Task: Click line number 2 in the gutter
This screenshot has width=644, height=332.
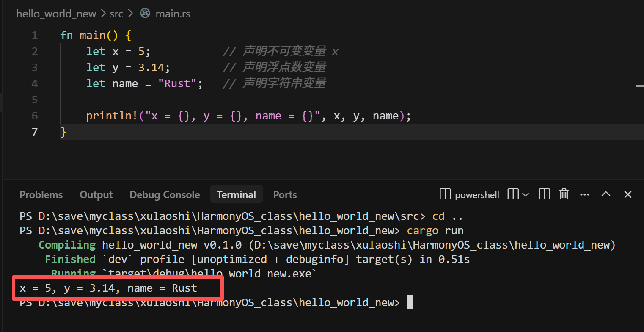Action: coord(35,51)
